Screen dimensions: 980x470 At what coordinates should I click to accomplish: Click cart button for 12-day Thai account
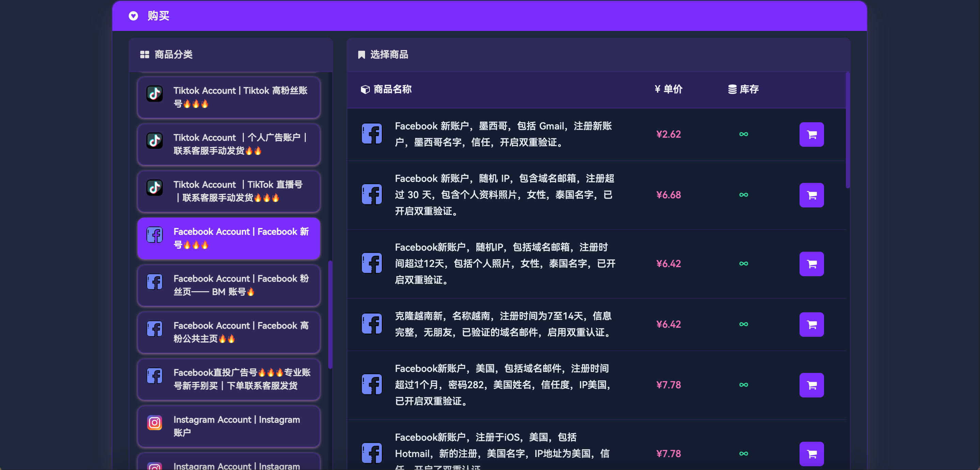pyautogui.click(x=811, y=264)
